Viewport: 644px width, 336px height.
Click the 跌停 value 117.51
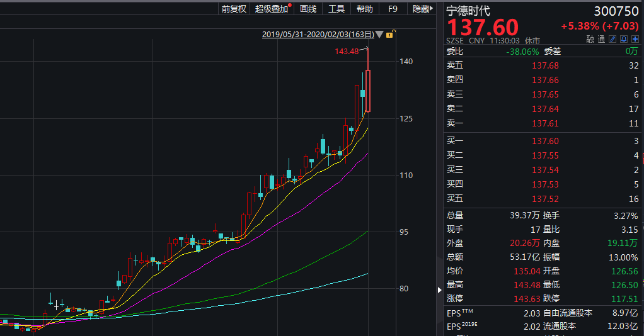point(624,299)
